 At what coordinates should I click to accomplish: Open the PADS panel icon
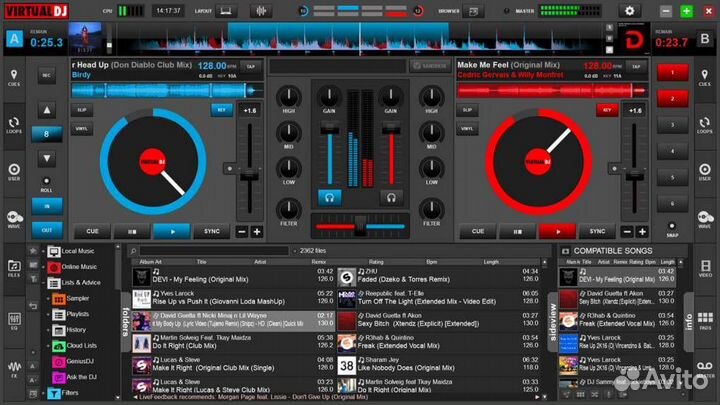[705, 321]
